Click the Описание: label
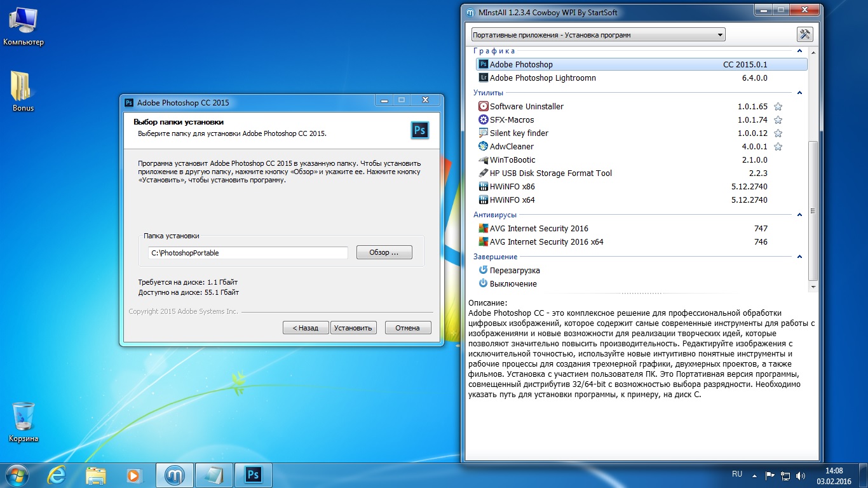This screenshot has width=868, height=488. (x=488, y=303)
